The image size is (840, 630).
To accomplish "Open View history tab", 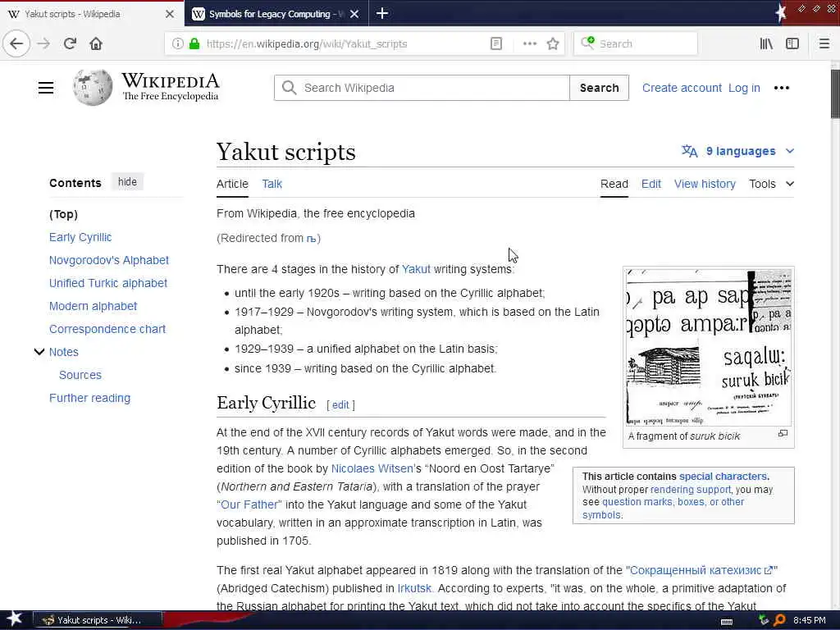I will click(705, 184).
